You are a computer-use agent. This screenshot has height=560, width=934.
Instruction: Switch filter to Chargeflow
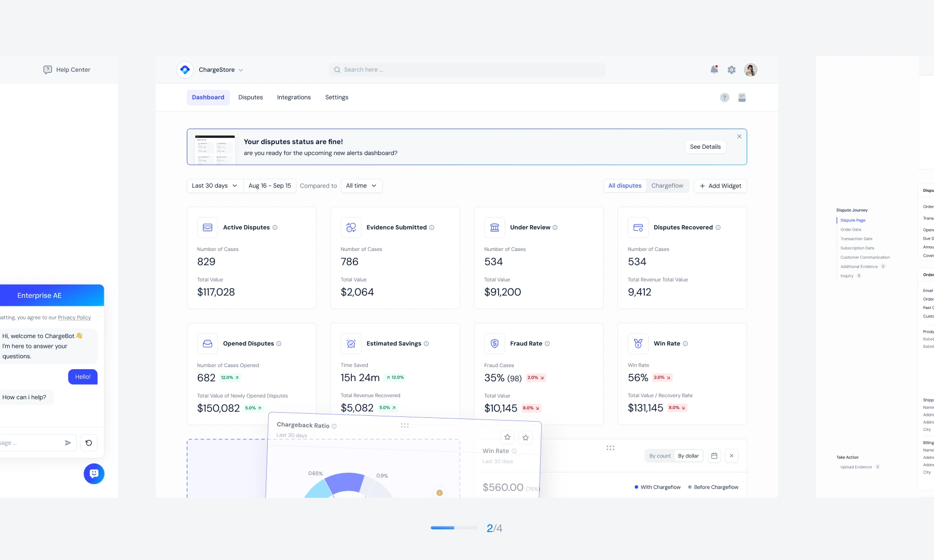[x=667, y=186]
